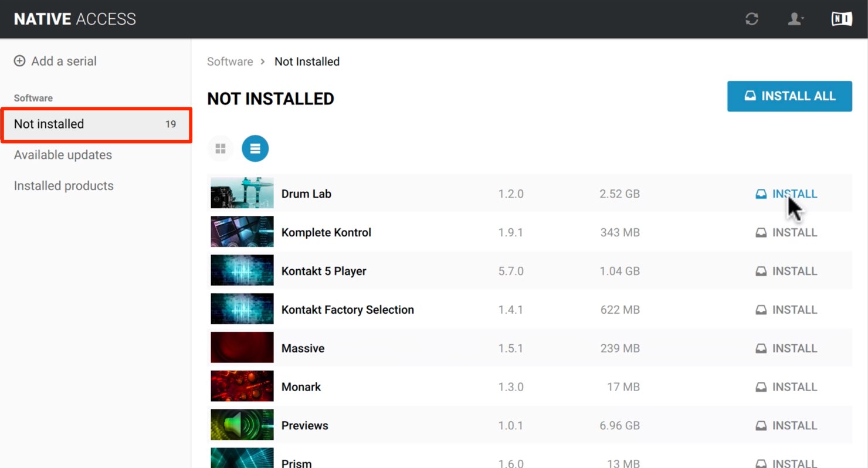Click the Previews product name
This screenshot has width=868, height=468.
pyautogui.click(x=305, y=426)
